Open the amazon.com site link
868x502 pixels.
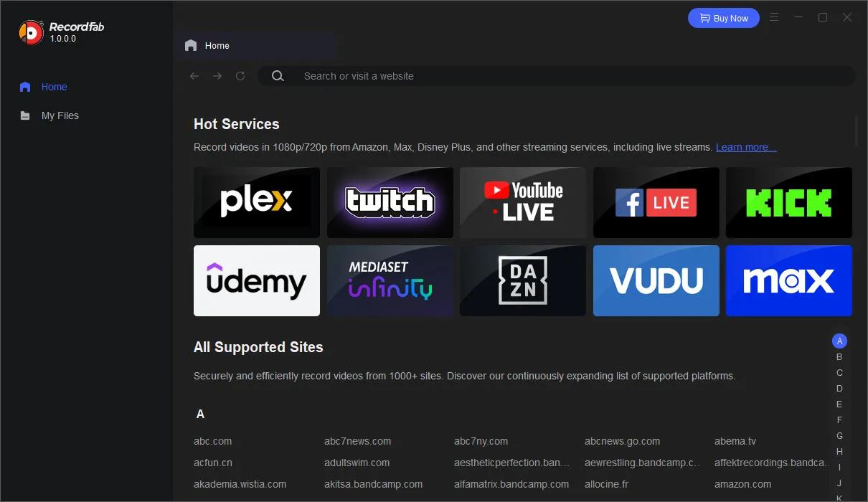click(x=742, y=484)
